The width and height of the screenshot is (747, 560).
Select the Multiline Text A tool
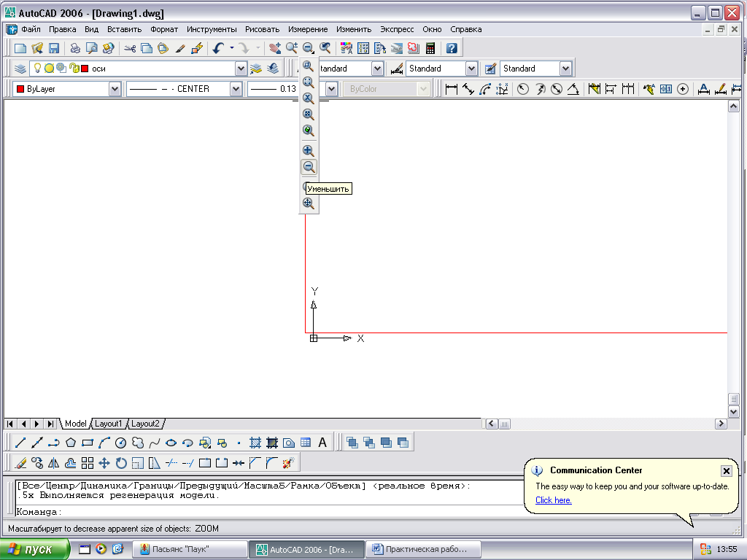point(322,443)
